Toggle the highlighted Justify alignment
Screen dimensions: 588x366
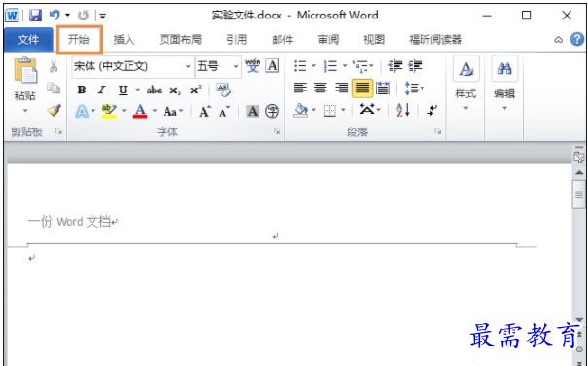pos(362,89)
